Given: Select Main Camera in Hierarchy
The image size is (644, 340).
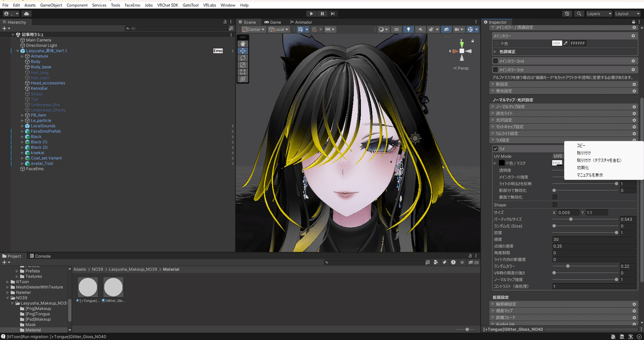Looking at the screenshot, I should pos(39,40).
